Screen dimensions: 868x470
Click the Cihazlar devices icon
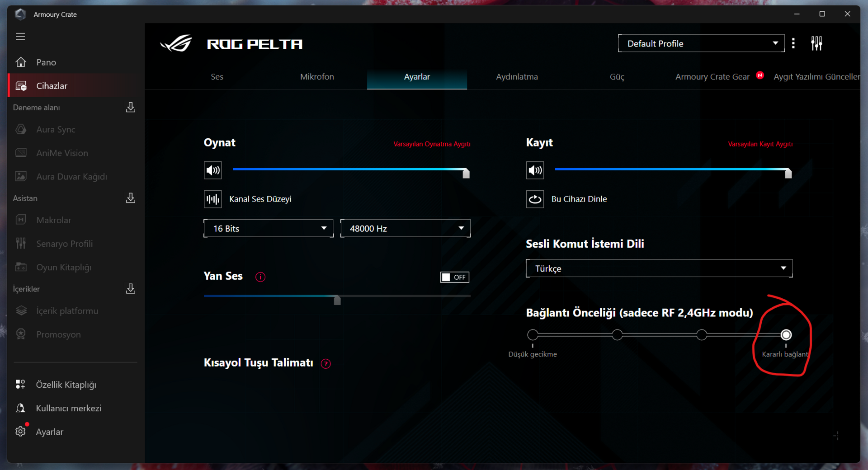pos(21,86)
